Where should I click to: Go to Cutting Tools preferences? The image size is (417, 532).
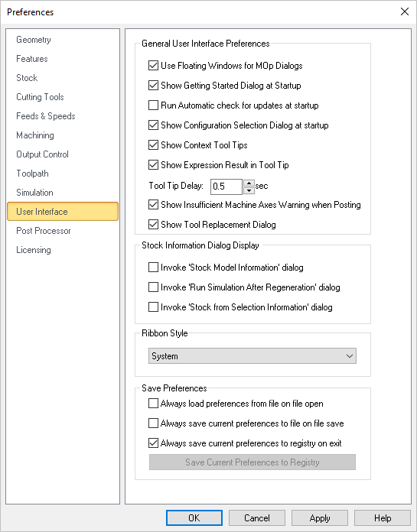click(40, 97)
